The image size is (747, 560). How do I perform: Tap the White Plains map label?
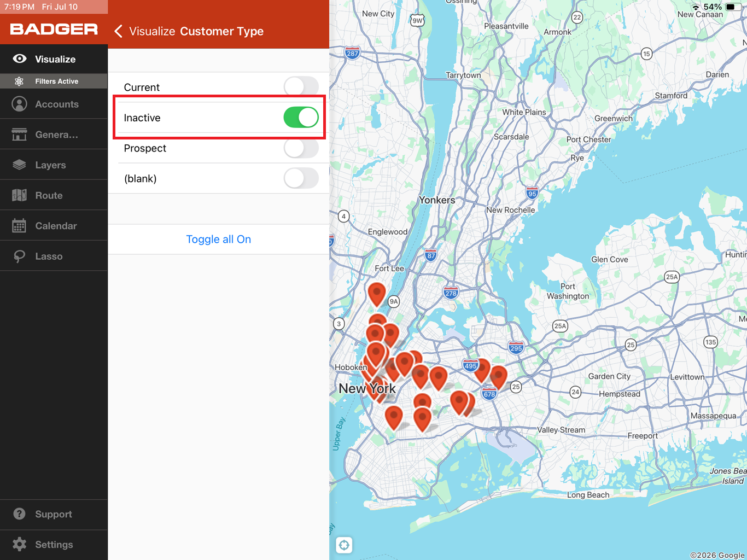click(524, 112)
